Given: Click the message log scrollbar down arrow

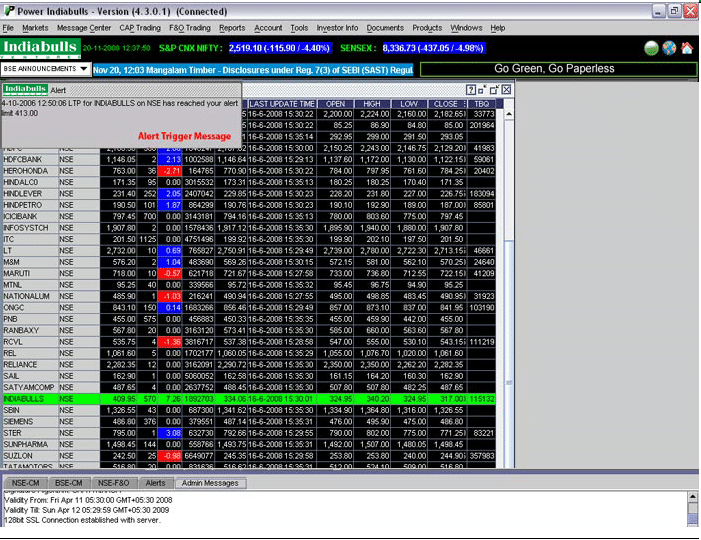Looking at the screenshot, I should pyautogui.click(x=692, y=520).
